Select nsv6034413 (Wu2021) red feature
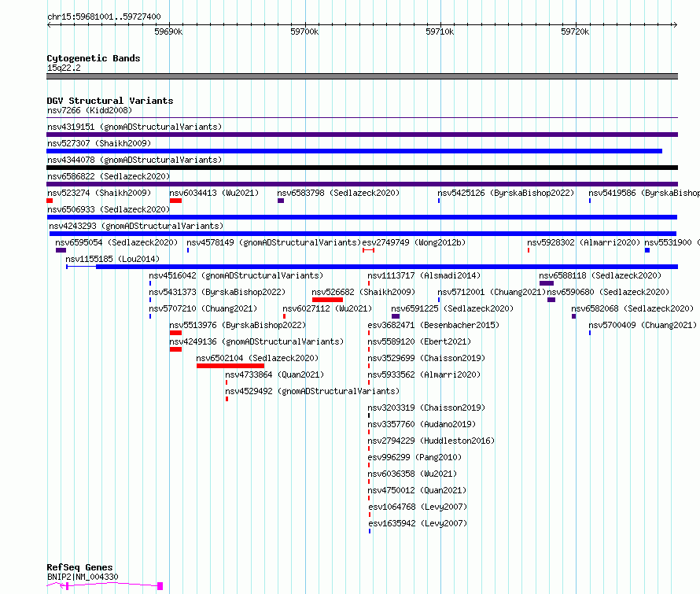This screenshot has height=594, width=700. point(175,201)
